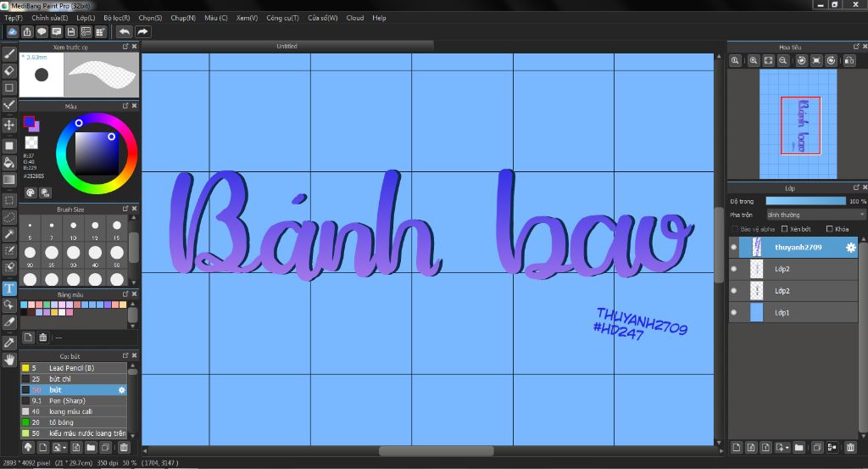
Task: Choose brush size 15 preset
Action: coord(117,228)
